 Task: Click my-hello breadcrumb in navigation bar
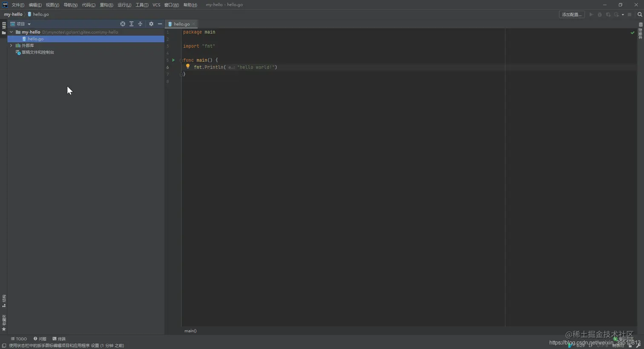coord(13,14)
